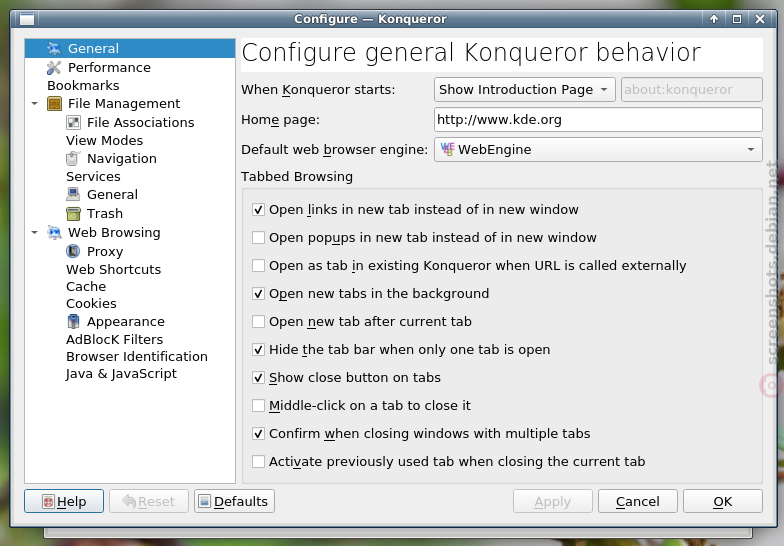Image resolution: width=784 pixels, height=546 pixels.
Task: Enable Activate previously used tab checkbox
Action: [x=258, y=462]
